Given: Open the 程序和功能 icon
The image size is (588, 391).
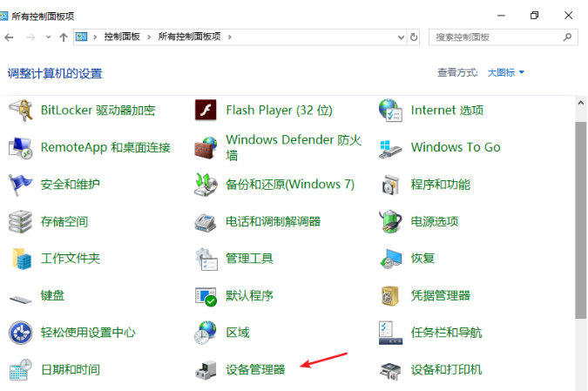Looking at the screenshot, I should (390, 185).
